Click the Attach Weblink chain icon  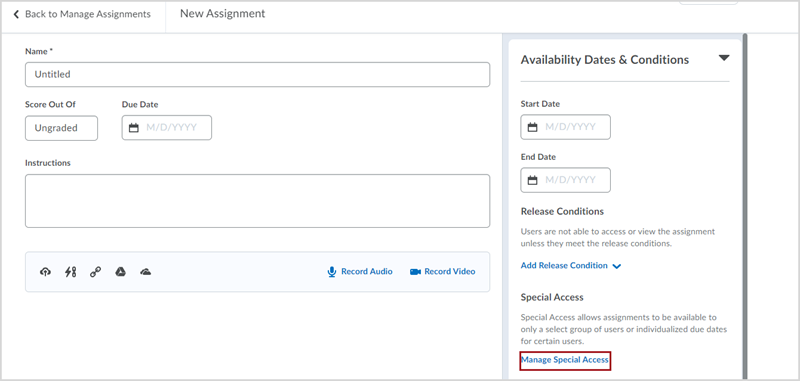click(x=95, y=272)
